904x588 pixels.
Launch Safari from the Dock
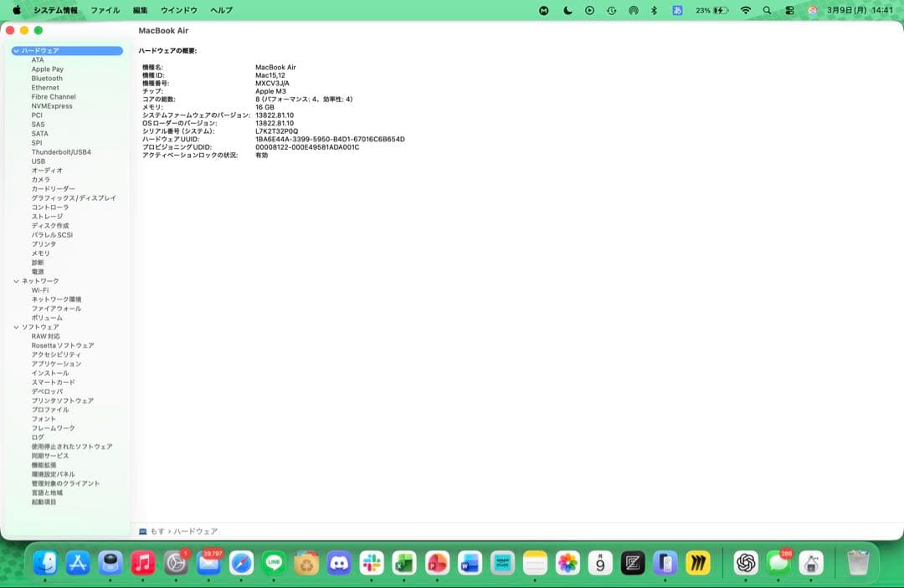pyautogui.click(x=241, y=563)
